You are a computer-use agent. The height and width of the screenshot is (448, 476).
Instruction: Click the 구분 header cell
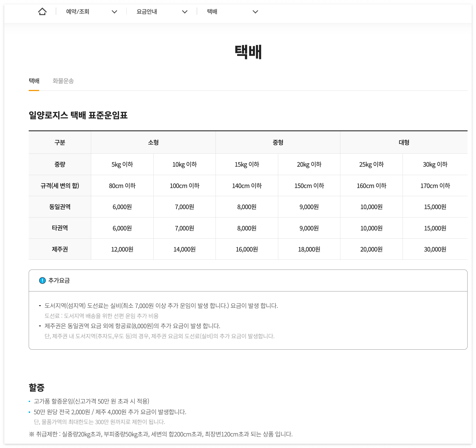click(x=60, y=142)
